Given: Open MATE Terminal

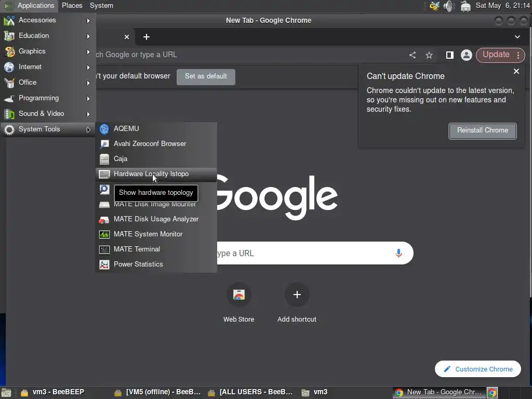Looking at the screenshot, I should pyautogui.click(x=156, y=249).
